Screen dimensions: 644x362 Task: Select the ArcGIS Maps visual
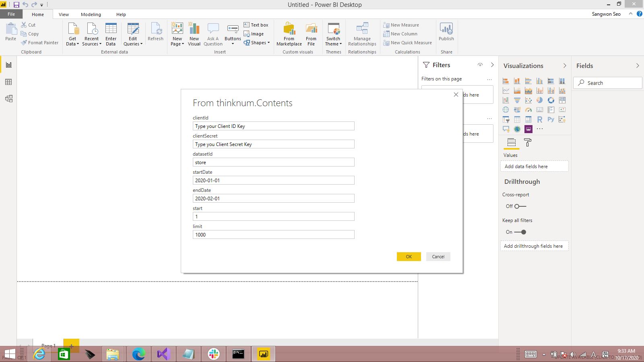517,129
